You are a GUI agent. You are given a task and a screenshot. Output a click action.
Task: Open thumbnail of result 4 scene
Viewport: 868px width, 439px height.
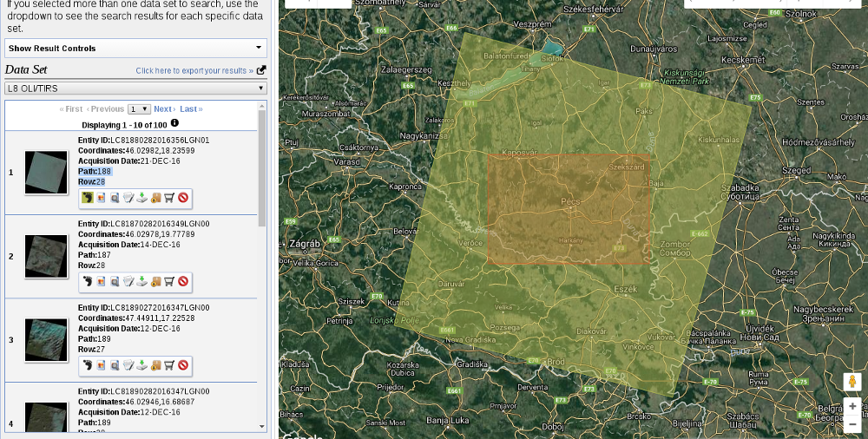pyautogui.click(x=46, y=416)
